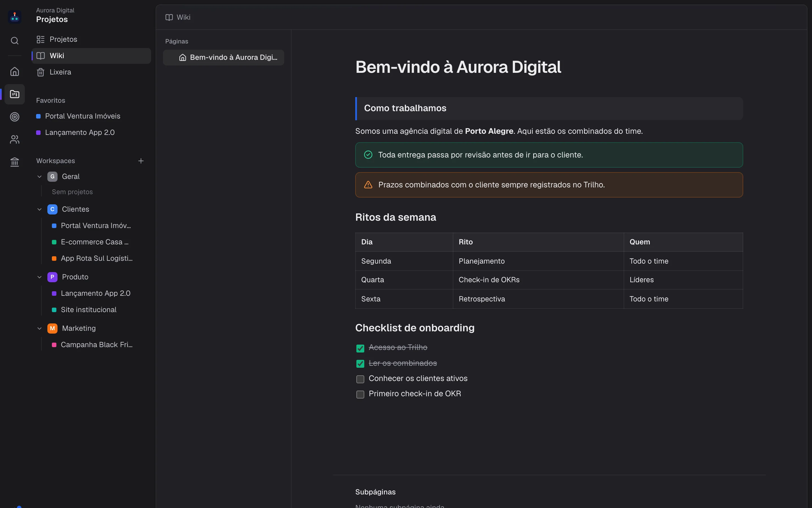The width and height of the screenshot is (812, 508).
Task: Collapse the Geral workspace chevron
Action: coord(39,176)
